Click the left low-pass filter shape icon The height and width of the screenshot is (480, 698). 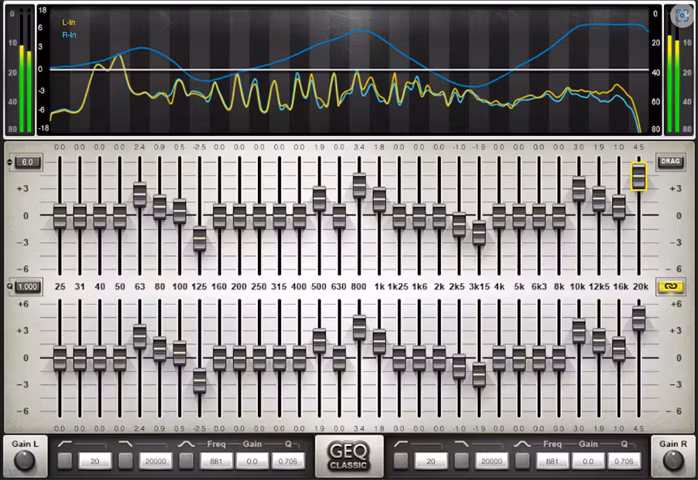126,444
